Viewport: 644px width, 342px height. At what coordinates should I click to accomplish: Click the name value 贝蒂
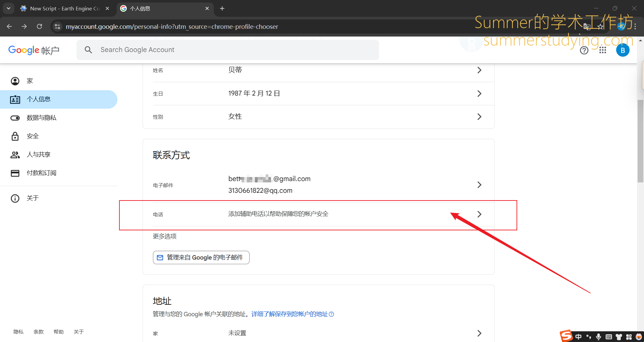[x=235, y=70]
